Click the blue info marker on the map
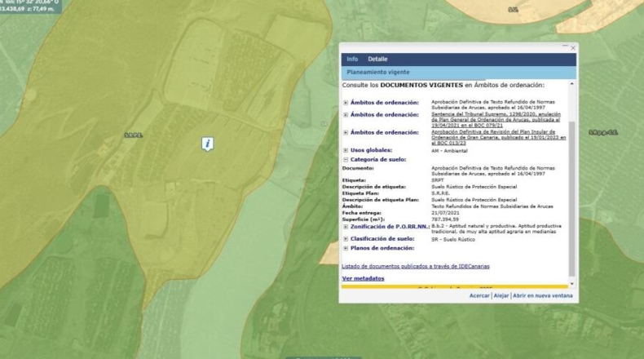Image resolution: width=644 pixels, height=359 pixels. tap(207, 144)
